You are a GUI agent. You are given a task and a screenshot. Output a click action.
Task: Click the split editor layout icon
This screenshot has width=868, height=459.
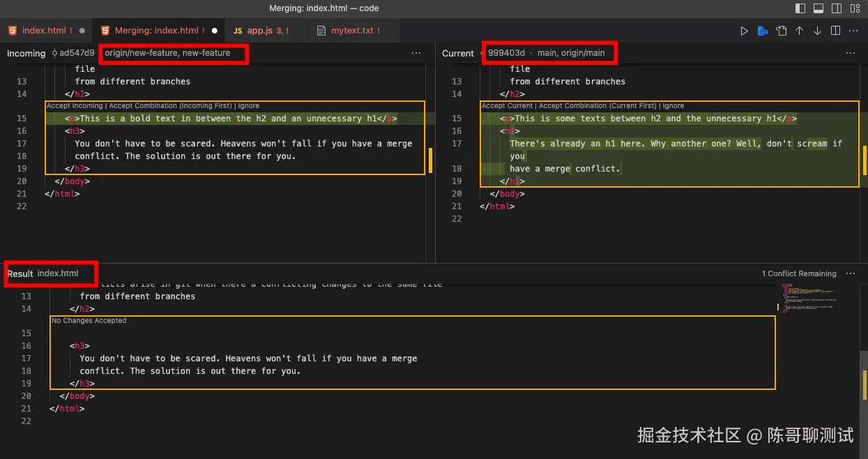point(836,31)
